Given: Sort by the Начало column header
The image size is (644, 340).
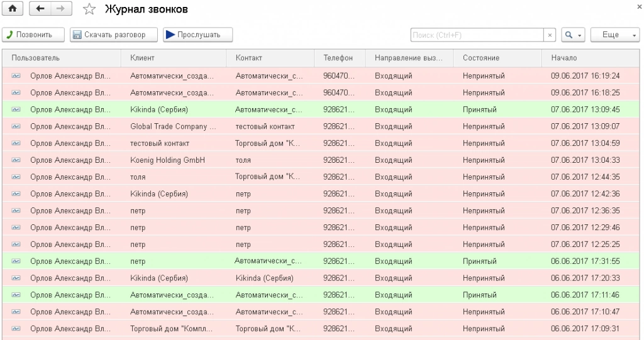Looking at the screenshot, I should pos(564,58).
